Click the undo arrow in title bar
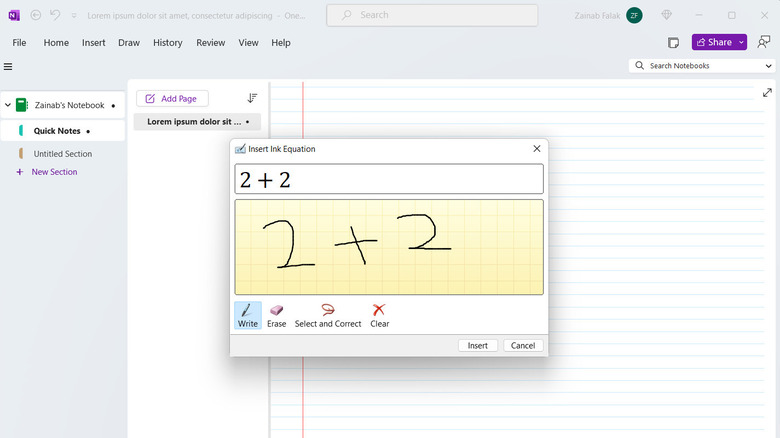 click(56, 15)
